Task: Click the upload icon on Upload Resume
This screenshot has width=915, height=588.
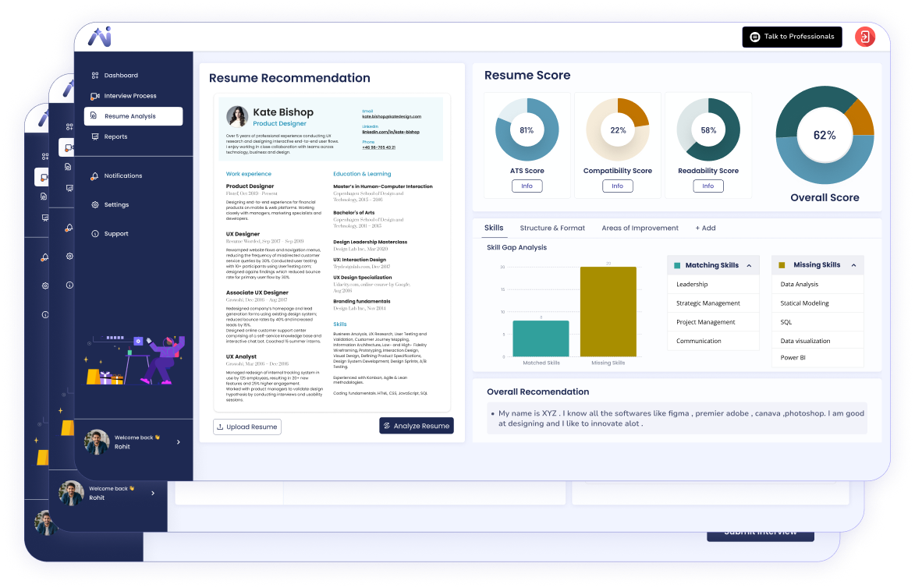Action: pos(218,427)
